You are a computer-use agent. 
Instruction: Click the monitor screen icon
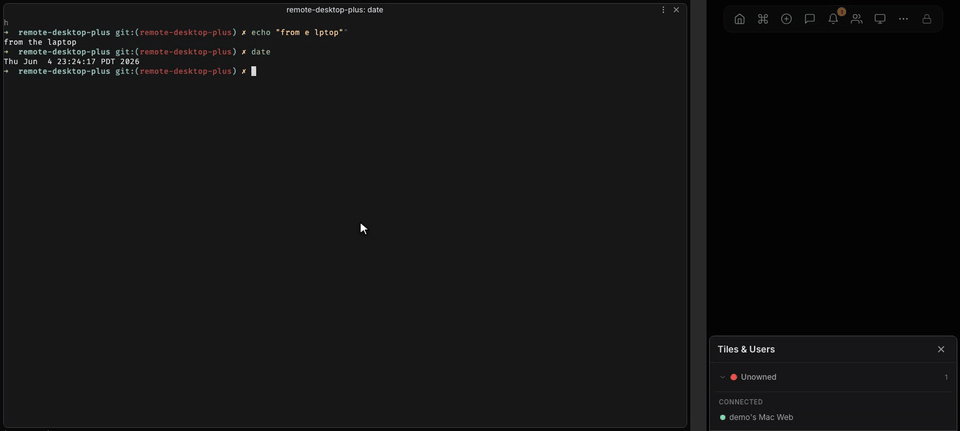[880, 19]
